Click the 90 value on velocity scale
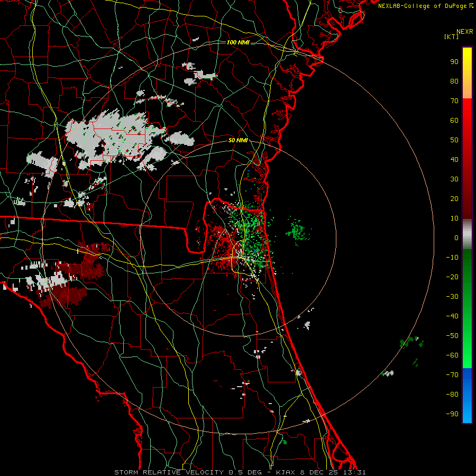The image size is (476, 476). (454, 62)
